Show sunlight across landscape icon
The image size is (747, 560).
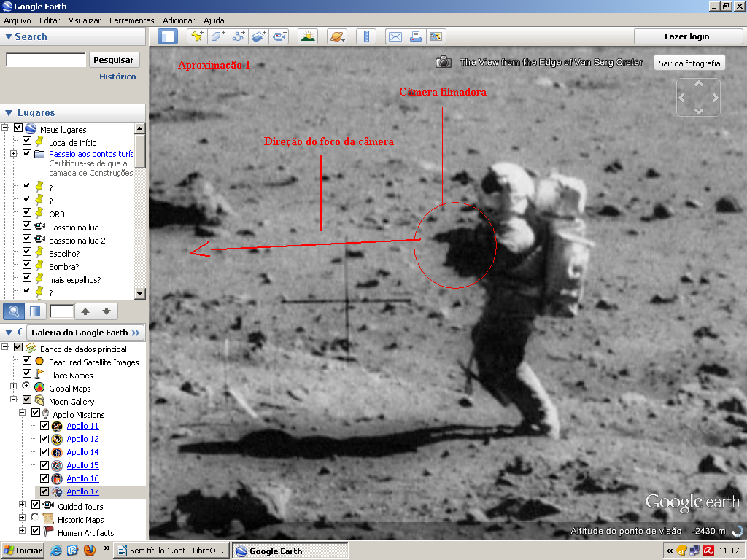(308, 36)
